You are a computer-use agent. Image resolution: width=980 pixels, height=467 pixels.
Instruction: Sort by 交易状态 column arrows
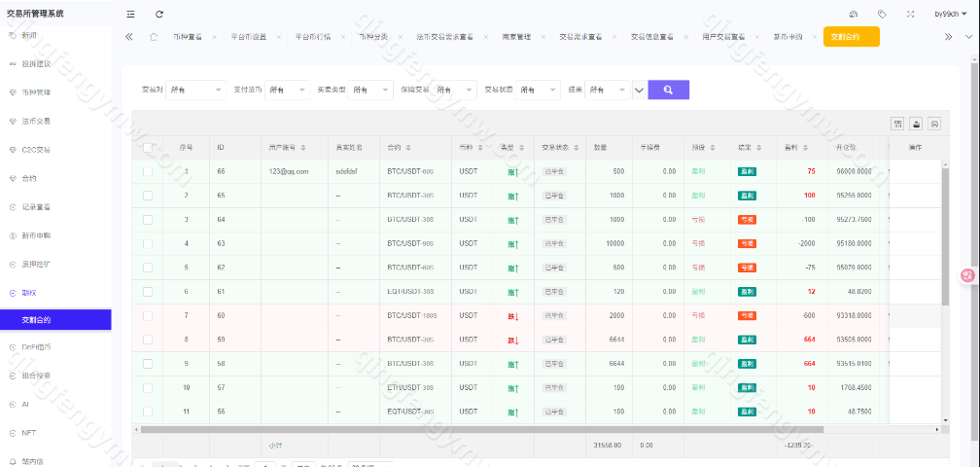575,148
